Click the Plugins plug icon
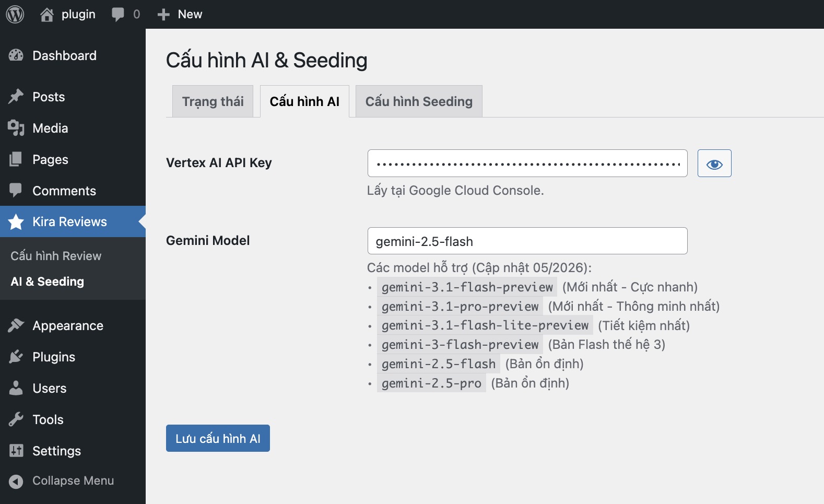The width and height of the screenshot is (824, 504). 16,357
